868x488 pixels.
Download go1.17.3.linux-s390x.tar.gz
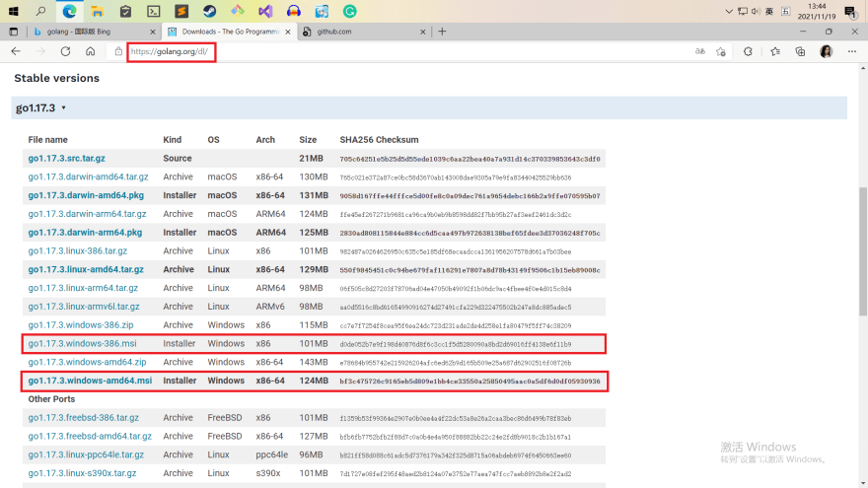click(82, 473)
